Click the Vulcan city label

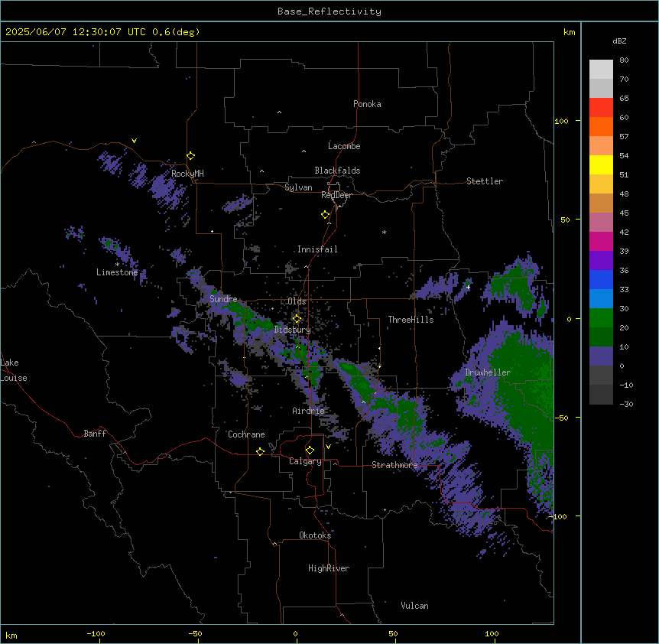(x=415, y=606)
